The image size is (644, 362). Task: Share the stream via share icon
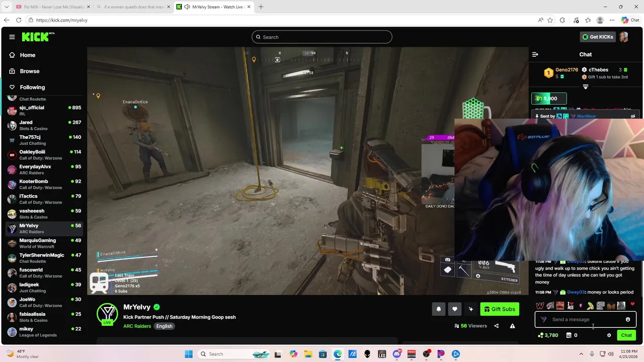pos(497,326)
